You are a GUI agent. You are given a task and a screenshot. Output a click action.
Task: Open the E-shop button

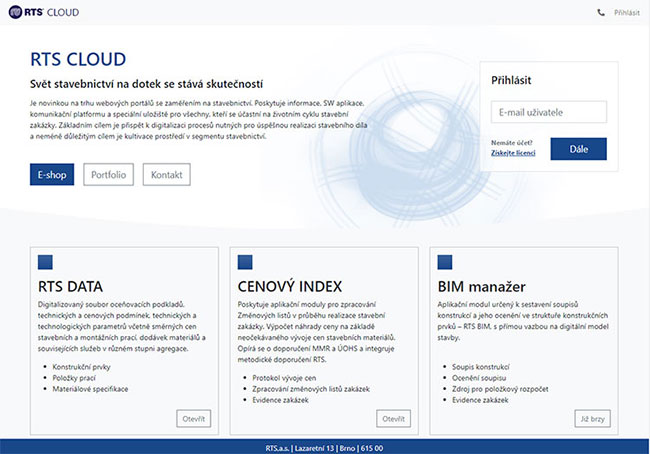[52, 175]
